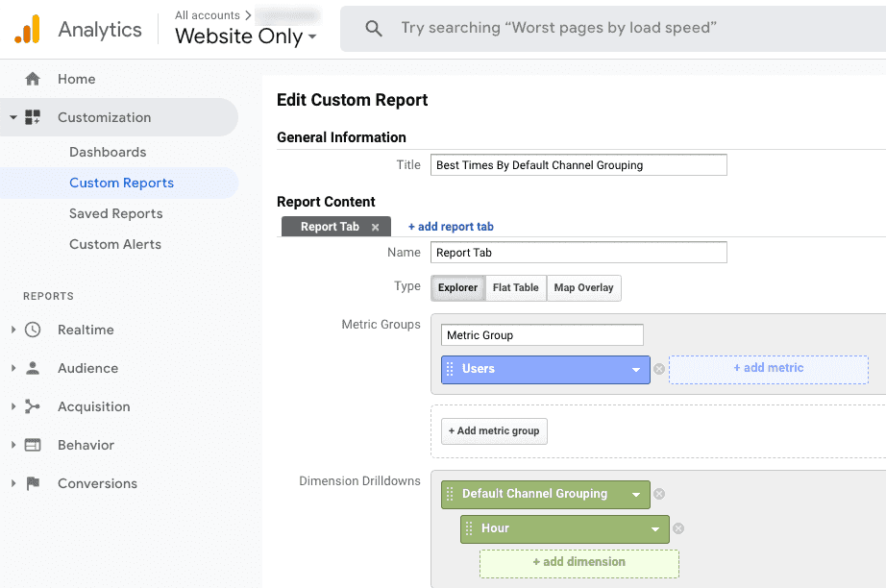Click the report Title text field
Image resolution: width=886 pixels, height=588 pixels.
(578, 165)
